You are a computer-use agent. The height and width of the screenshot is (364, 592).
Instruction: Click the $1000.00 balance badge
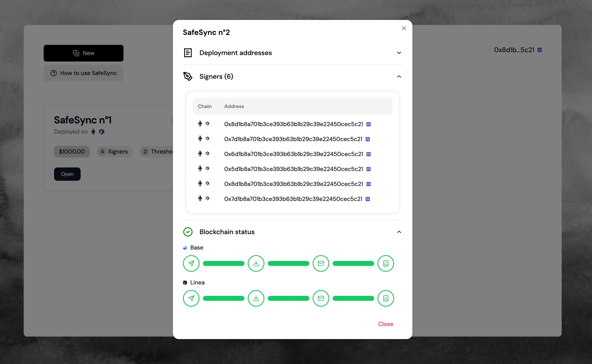[72, 152]
